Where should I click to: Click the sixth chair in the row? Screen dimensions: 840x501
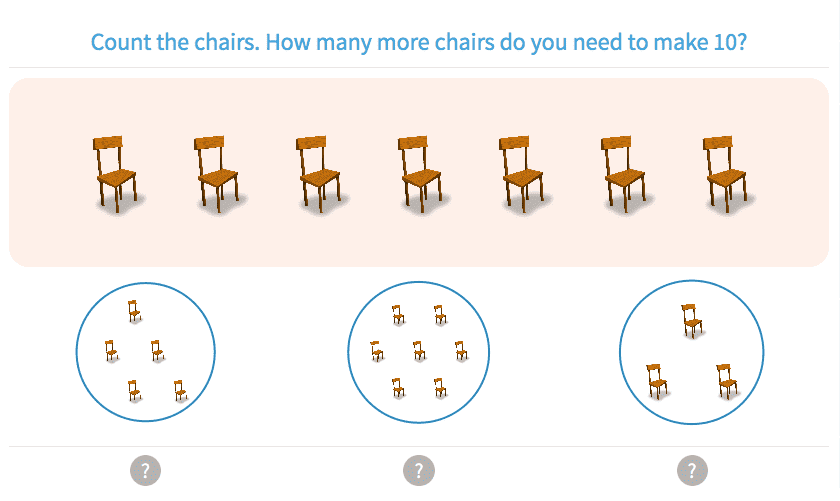pyautogui.click(x=624, y=174)
